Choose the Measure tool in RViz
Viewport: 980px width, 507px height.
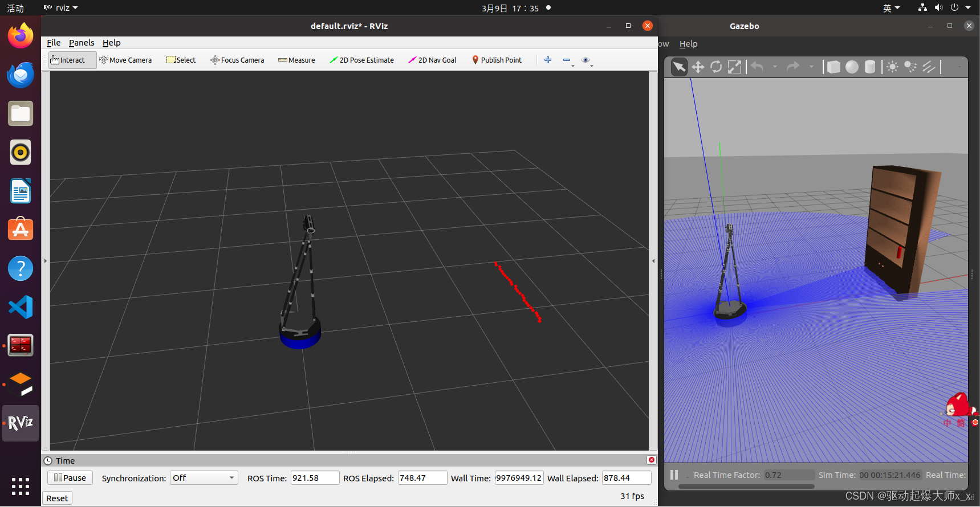click(x=296, y=60)
